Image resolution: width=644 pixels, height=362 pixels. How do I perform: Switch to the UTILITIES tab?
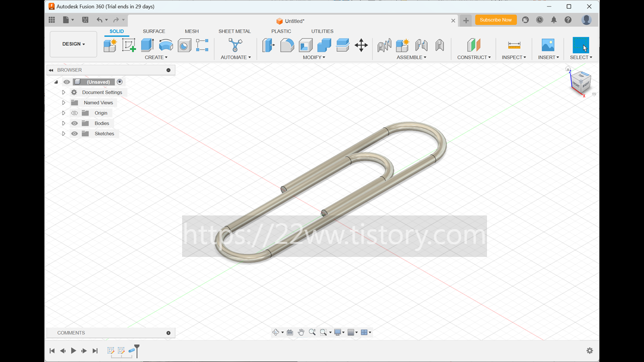click(322, 31)
